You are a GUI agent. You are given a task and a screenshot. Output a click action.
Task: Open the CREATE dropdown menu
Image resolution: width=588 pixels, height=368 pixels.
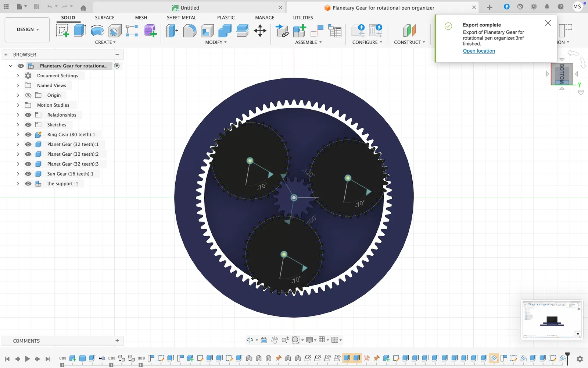[105, 42]
